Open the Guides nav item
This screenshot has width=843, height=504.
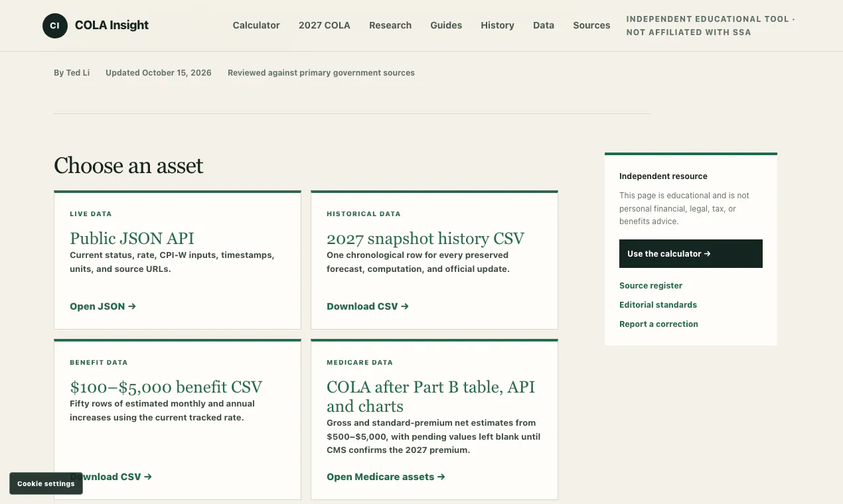[x=446, y=25]
